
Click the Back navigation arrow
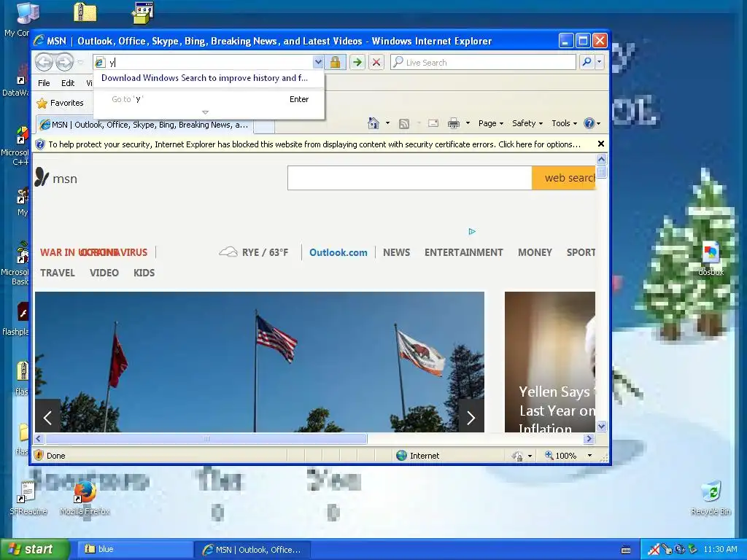click(44, 63)
